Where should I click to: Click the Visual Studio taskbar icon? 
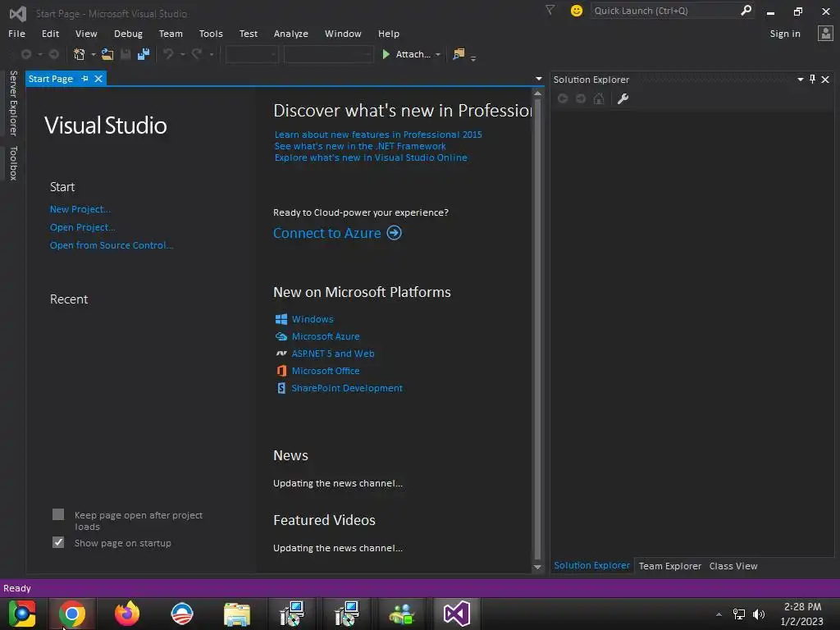456,614
